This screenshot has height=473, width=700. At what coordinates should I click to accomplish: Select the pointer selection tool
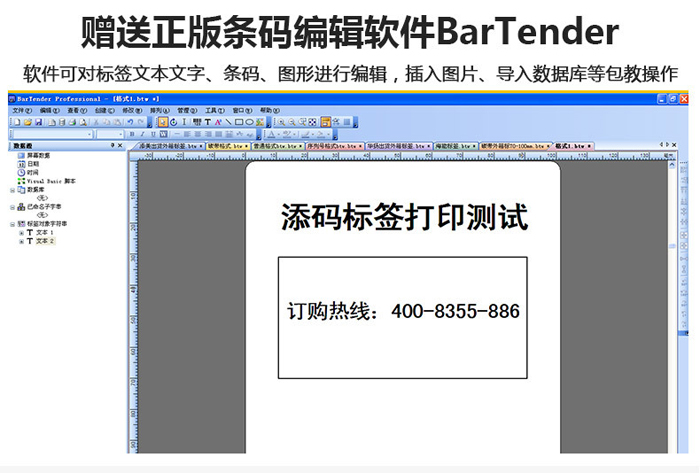pyautogui.click(x=162, y=122)
